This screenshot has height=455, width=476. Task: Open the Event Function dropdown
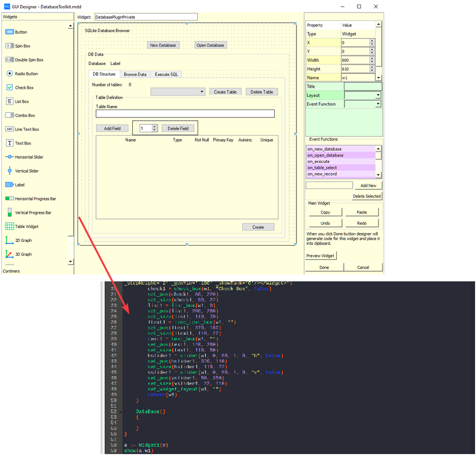click(x=378, y=104)
